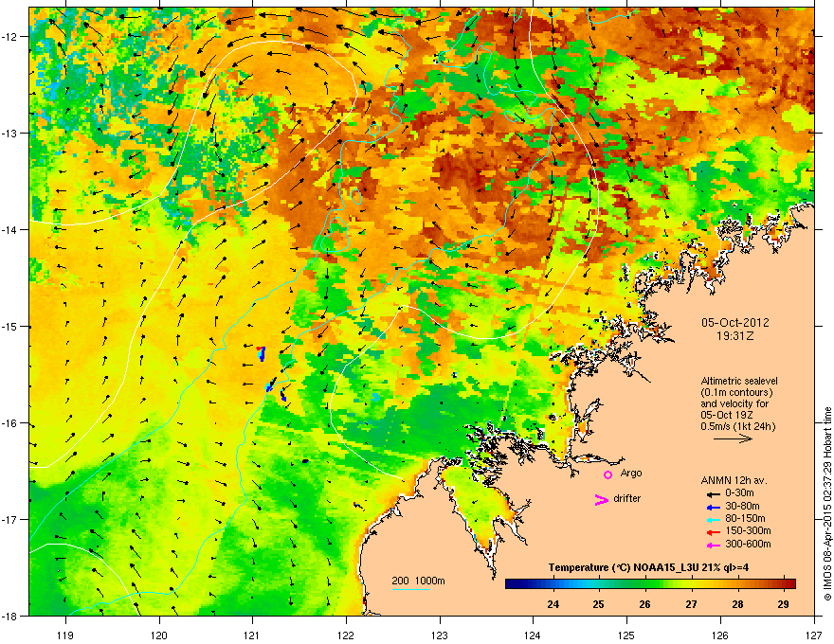Click the 0.5m/s velocity scale arrow
Screen dimensions: 834x644
733,438
